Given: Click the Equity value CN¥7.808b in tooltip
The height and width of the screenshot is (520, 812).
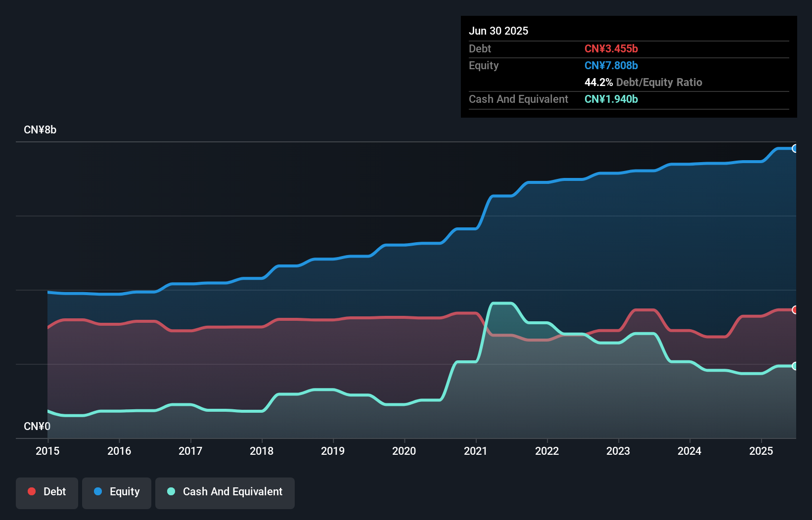Looking at the screenshot, I should tap(611, 65).
